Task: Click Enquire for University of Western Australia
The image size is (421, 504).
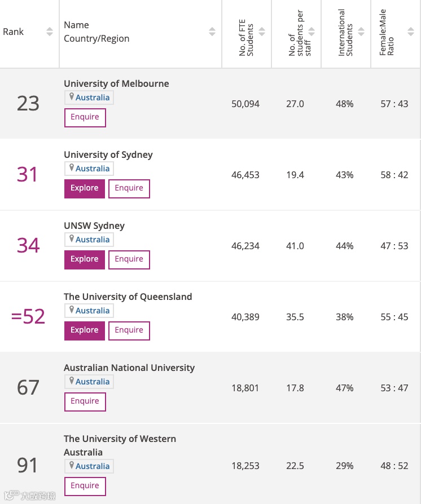Action: click(x=85, y=487)
